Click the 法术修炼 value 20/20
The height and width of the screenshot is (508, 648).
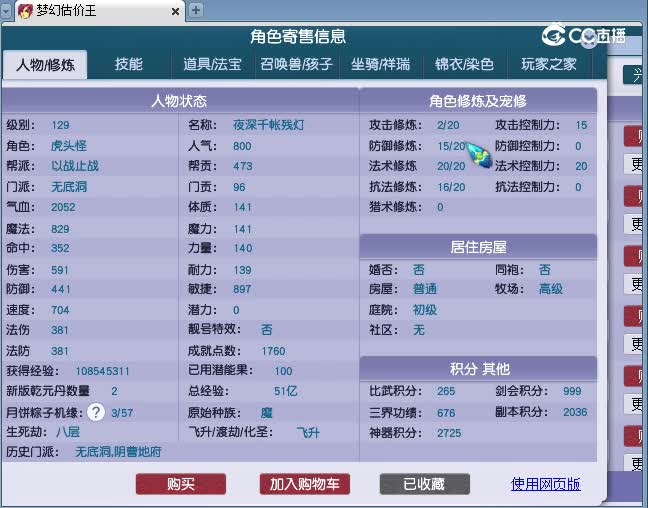point(451,166)
